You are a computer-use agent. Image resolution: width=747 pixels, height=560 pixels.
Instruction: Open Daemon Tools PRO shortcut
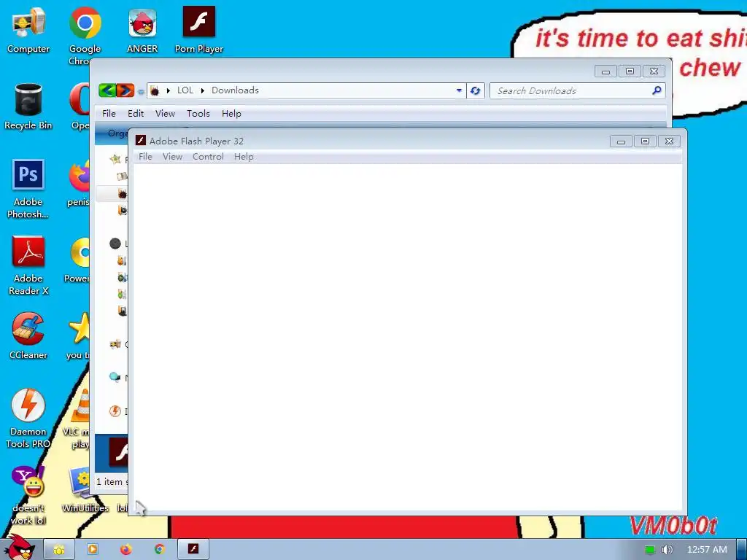[28, 419]
